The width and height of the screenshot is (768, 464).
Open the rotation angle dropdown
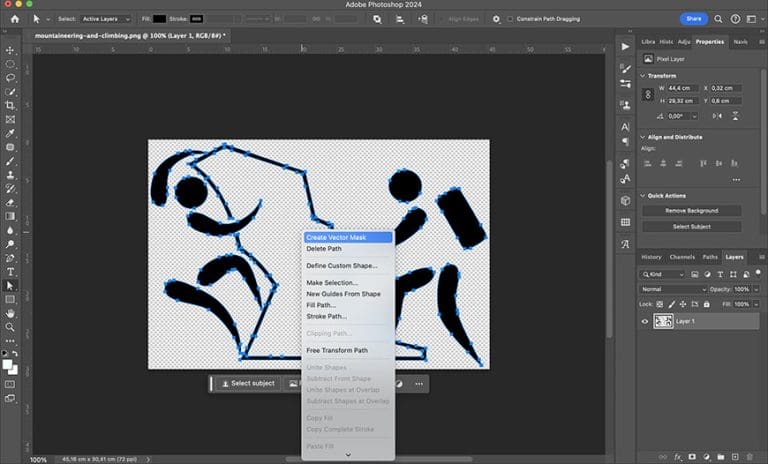click(694, 116)
